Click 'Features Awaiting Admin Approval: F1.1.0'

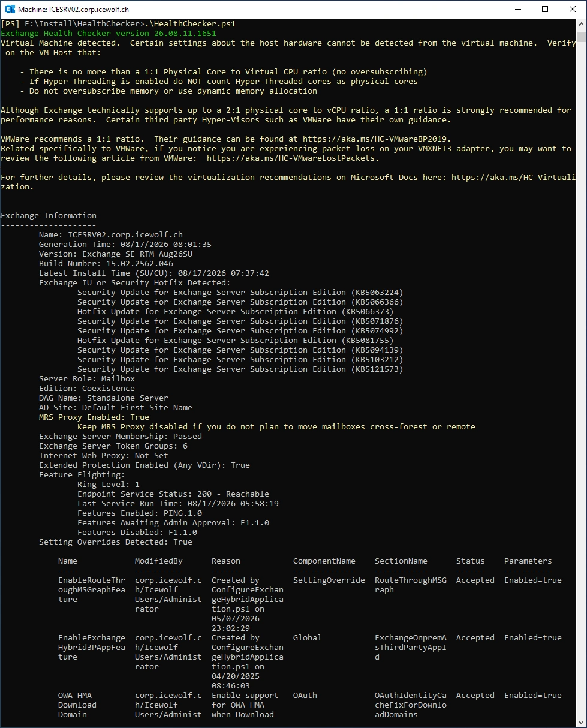coord(173,523)
